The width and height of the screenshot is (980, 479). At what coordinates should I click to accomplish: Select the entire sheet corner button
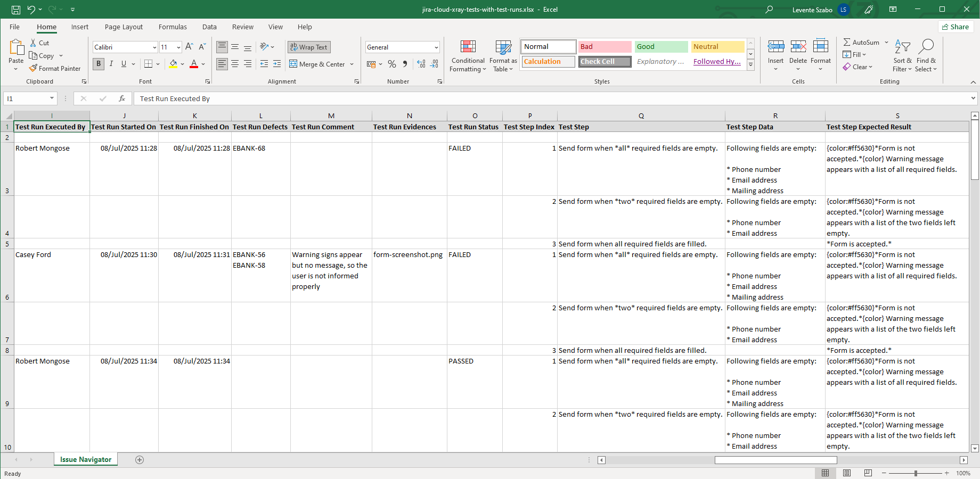[8, 116]
